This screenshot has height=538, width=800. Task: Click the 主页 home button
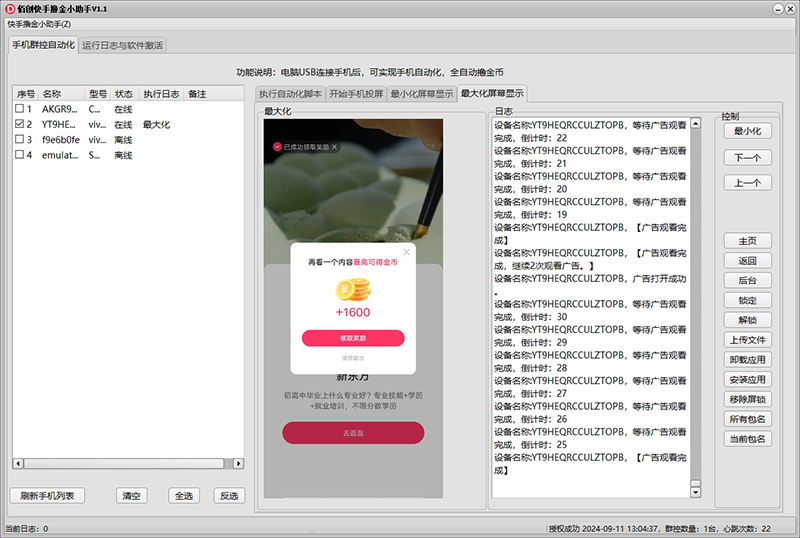[x=747, y=241]
